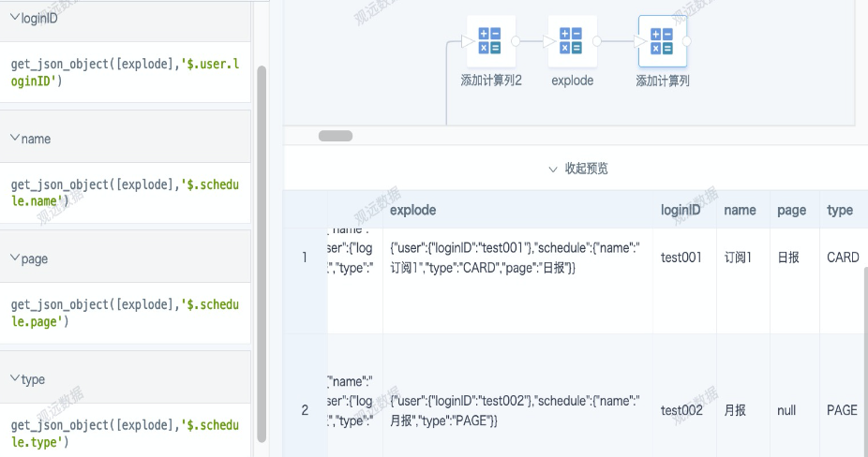
Task: Select the 添加计算列 node icon
Action: point(662,41)
